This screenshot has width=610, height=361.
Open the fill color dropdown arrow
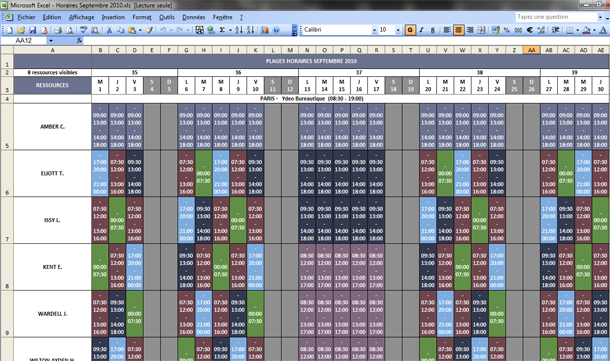(x=594, y=30)
